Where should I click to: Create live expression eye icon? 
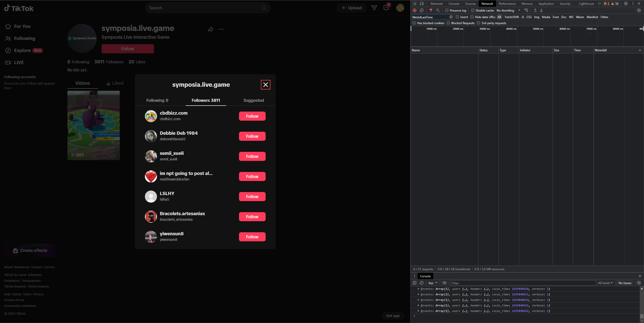point(445,283)
